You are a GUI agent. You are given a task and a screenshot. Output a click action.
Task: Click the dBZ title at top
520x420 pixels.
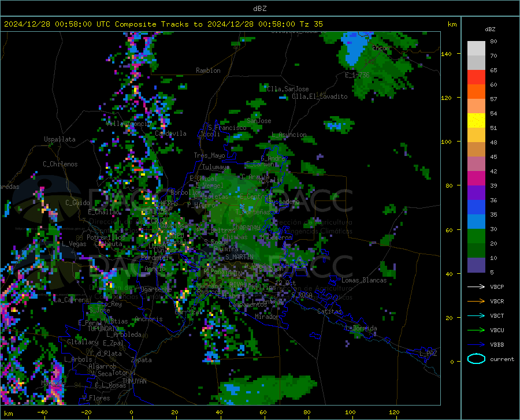point(259,9)
